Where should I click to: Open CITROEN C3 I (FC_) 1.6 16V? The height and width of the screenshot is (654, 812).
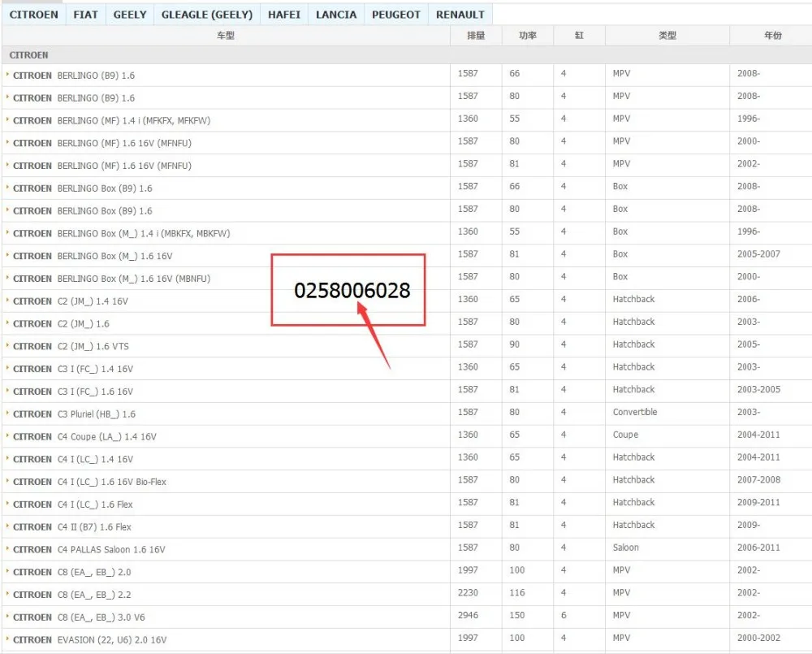(x=73, y=392)
